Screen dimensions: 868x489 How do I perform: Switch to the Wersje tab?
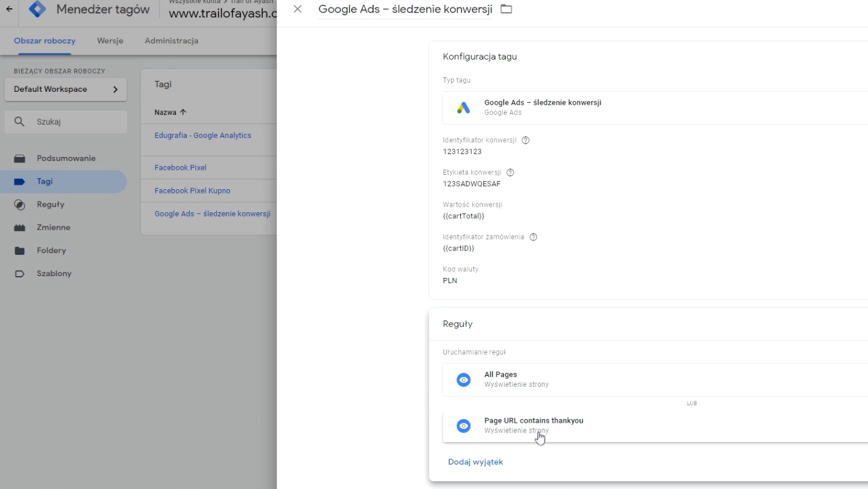(x=110, y=41)
